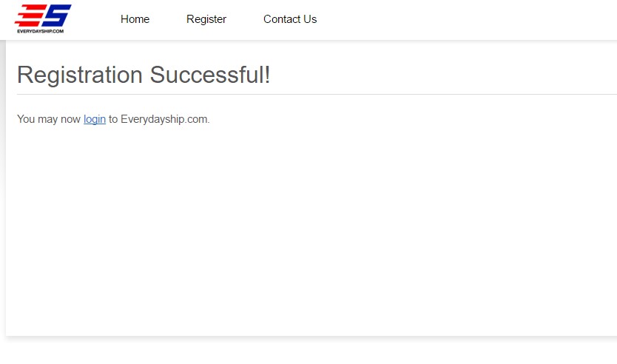Click the blue S in logo
Image resolution: width=617 pixels, height=364 pixels.
[58, 16]
